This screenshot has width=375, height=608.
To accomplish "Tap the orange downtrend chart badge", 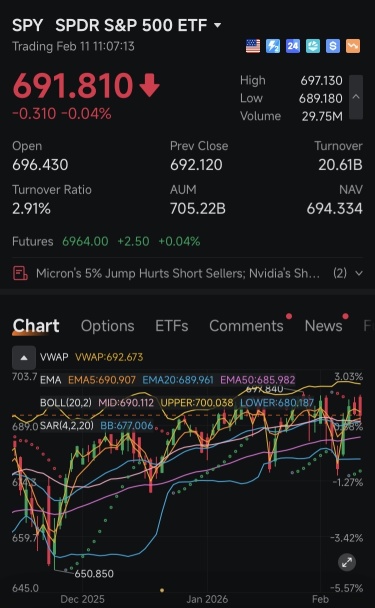I will point(353,46).
